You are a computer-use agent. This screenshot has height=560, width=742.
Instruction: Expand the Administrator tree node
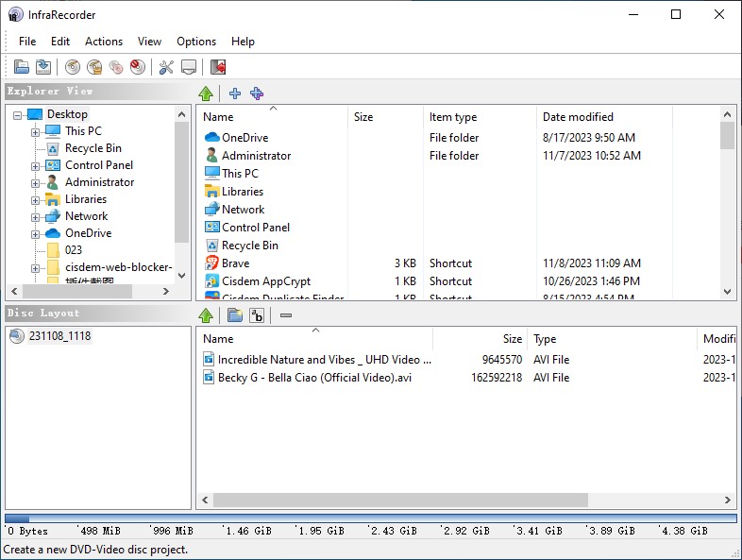pos(36,183)
